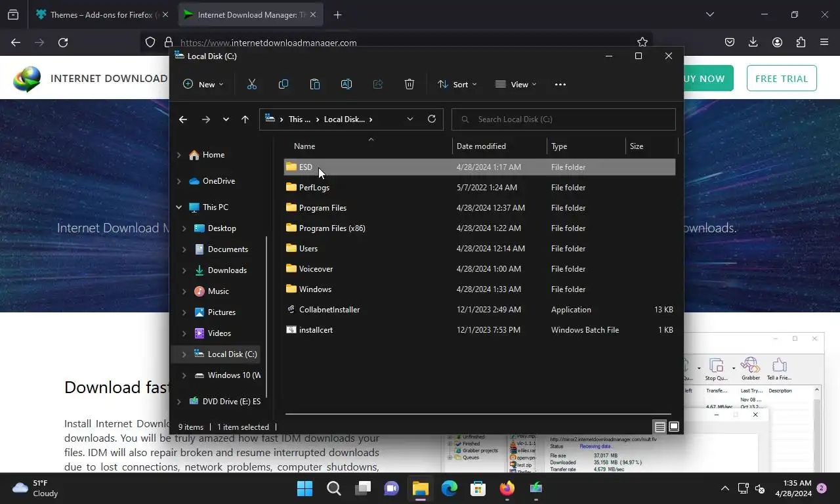Open Firefox extensions puzzle icon
This screenshot has height=504, width=840.
click(801, 42)
